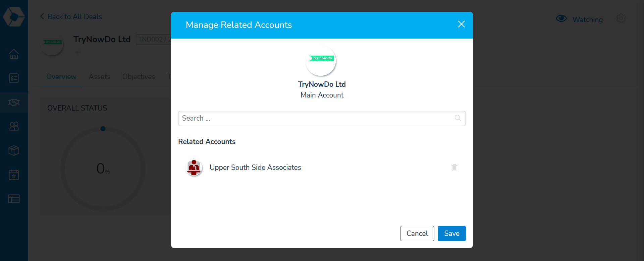644x261 pixels.
Task: Click the overall status progress dial
Action: click(103, 169)
